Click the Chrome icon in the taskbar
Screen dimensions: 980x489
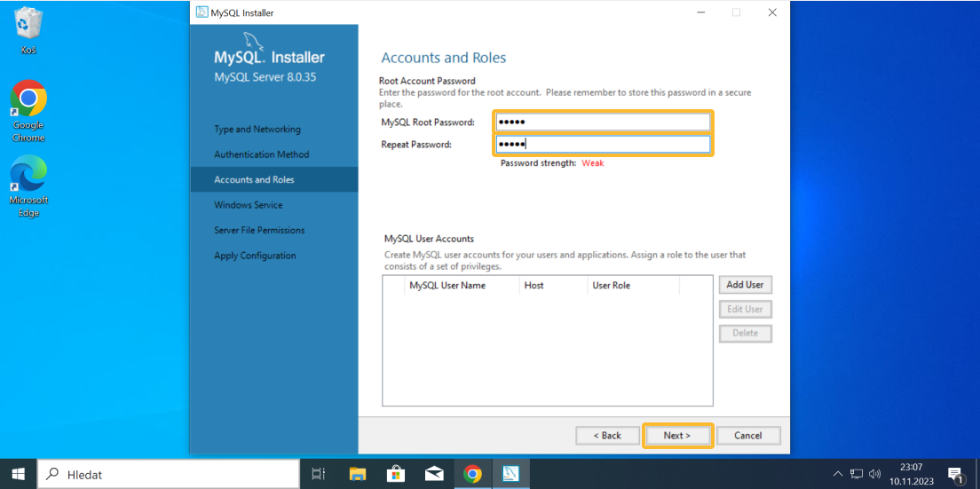[472, 474]
